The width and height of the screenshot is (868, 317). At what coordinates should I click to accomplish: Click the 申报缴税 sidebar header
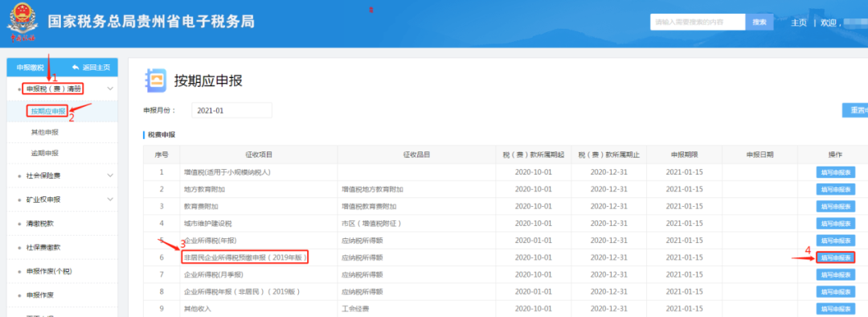(30, 68)
